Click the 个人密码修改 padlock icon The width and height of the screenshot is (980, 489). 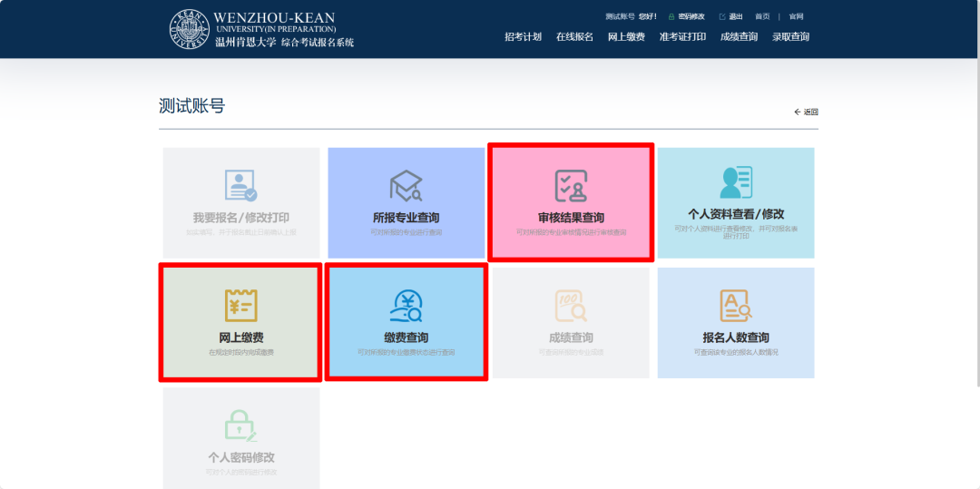pos(240,425)
